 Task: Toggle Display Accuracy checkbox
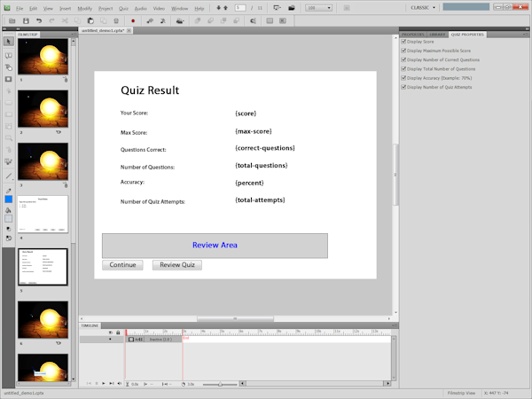pyautogui.click(x=404, y=78)
